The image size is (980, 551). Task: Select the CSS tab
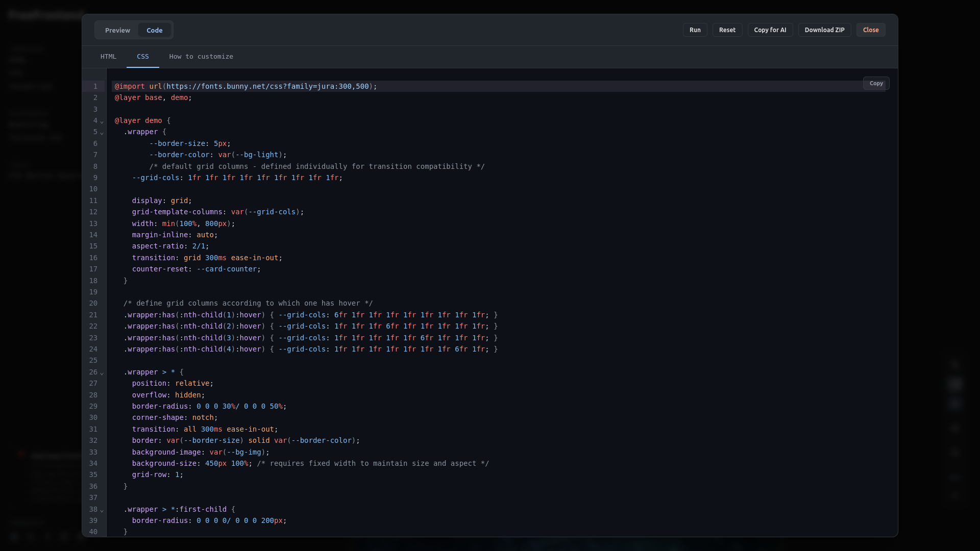click(x=143, y=57)
